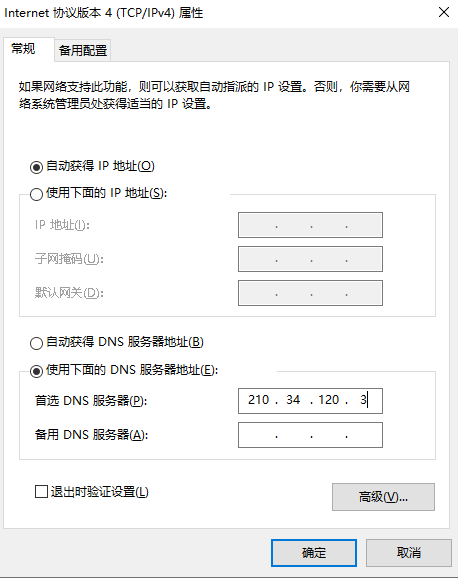The height and width of the screenshot is (579, 458).
Task: Click the IP 地址 address field
Action: [310, 225]
